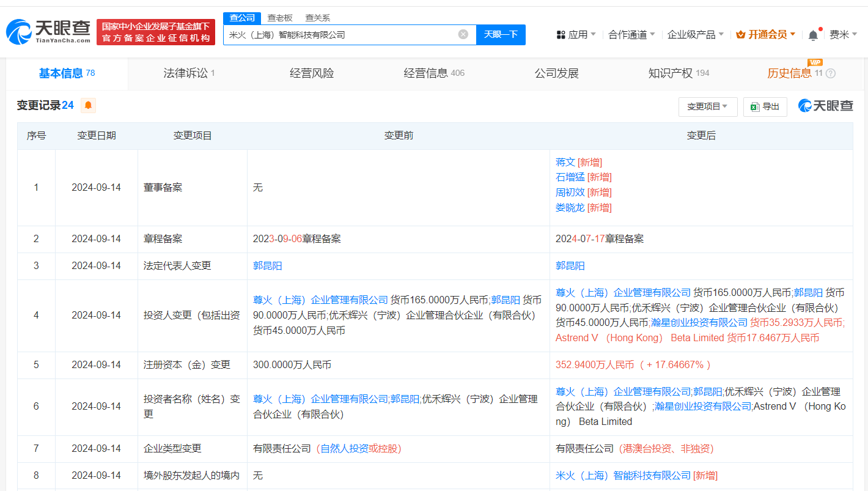Clear the search box via the × icon

(463, 35)
